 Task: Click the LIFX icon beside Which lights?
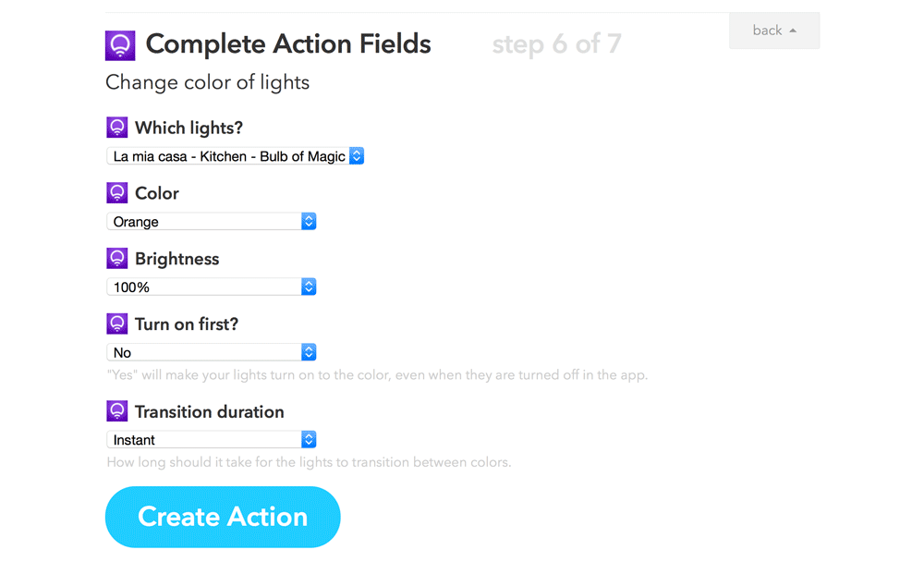117,128
